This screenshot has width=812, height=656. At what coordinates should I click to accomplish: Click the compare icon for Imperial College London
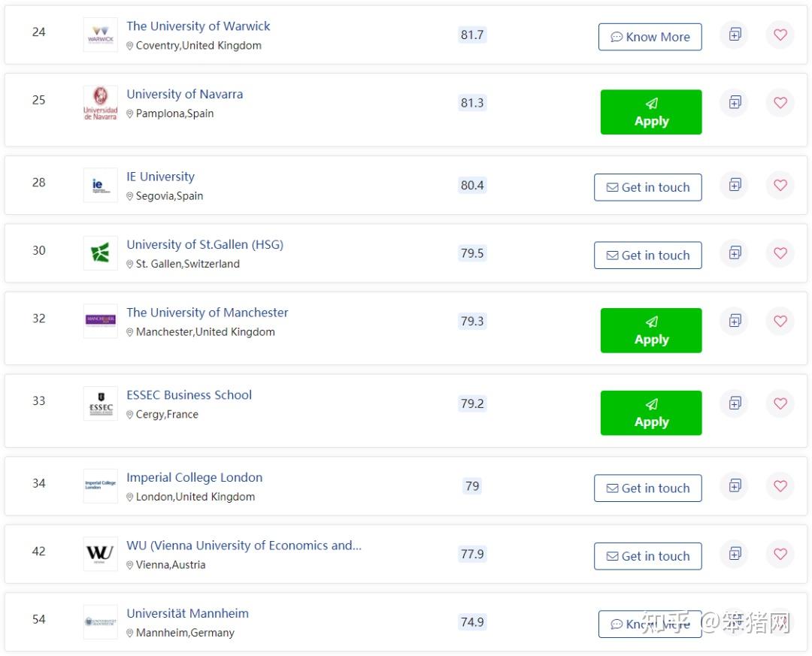coord(734,486)
